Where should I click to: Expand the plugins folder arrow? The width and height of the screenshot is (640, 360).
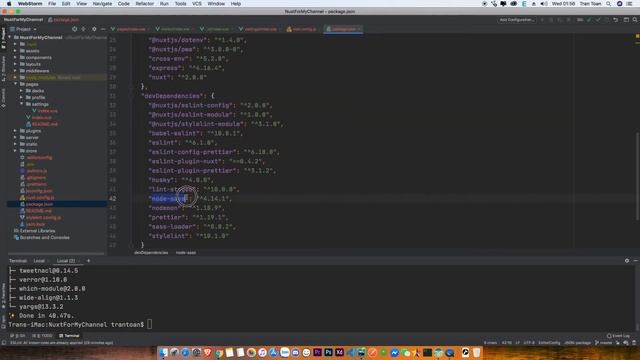pyautogui.click(x=16, y=131)
